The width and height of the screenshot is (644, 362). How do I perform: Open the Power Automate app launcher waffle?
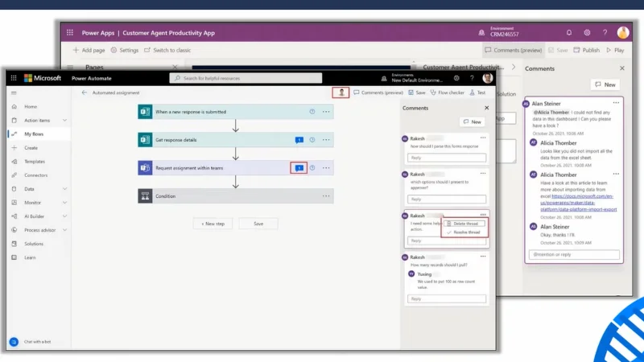(14, 78)
